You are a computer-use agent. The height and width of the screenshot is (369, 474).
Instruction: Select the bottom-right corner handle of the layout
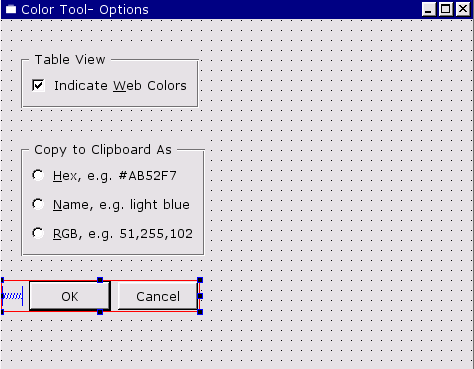click(x=200, y=312)
